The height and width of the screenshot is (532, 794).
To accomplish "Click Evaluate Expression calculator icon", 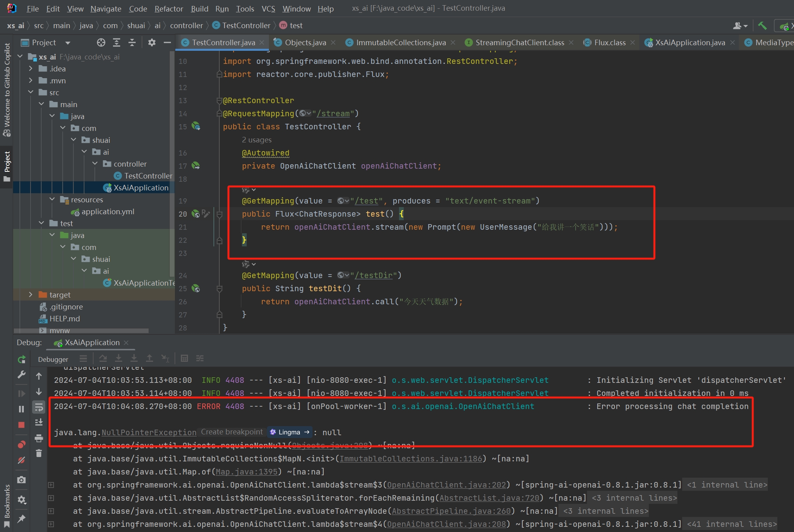I will (x=184, y=358).
